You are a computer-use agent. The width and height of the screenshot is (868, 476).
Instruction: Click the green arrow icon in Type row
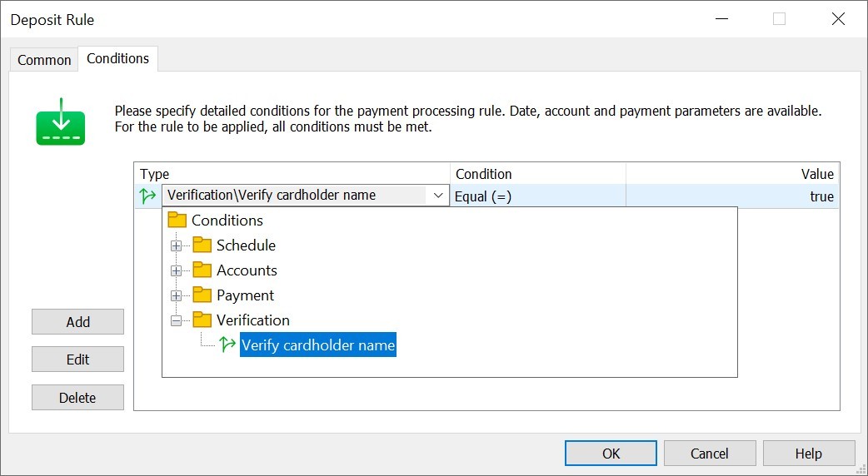[x=148, y=196]
